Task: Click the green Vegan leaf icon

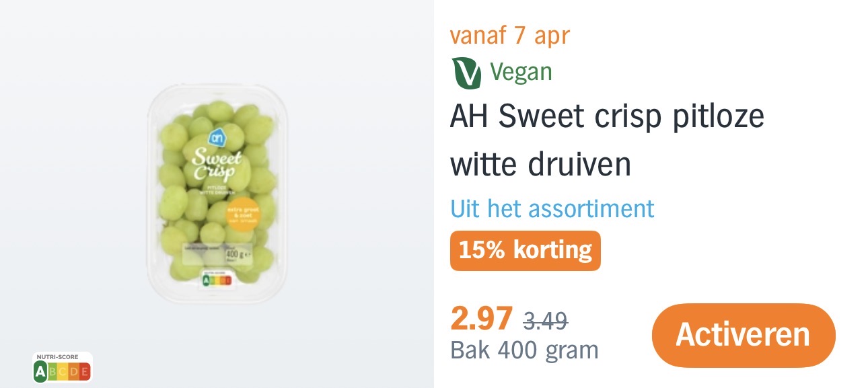Action: (x=466, y=73)
